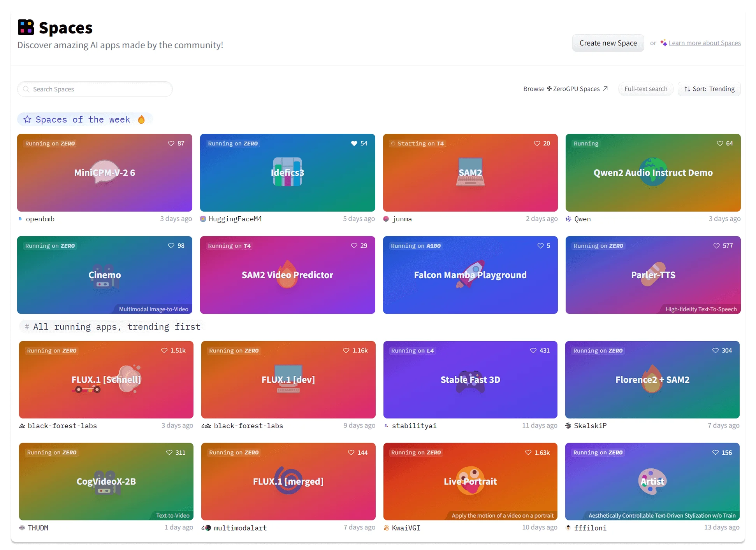Viewport: 756px width, 550px height.
Task: Toggle the heart on LivePortrait card
Action: click(x=528, y=452)
